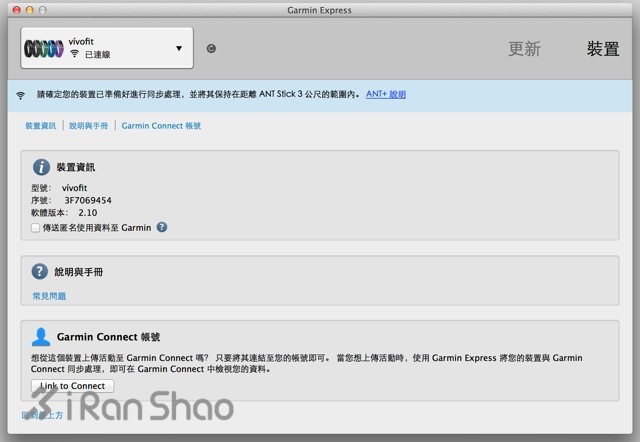Click the vívofit wristbands thumbnail image

click(44, 48)
